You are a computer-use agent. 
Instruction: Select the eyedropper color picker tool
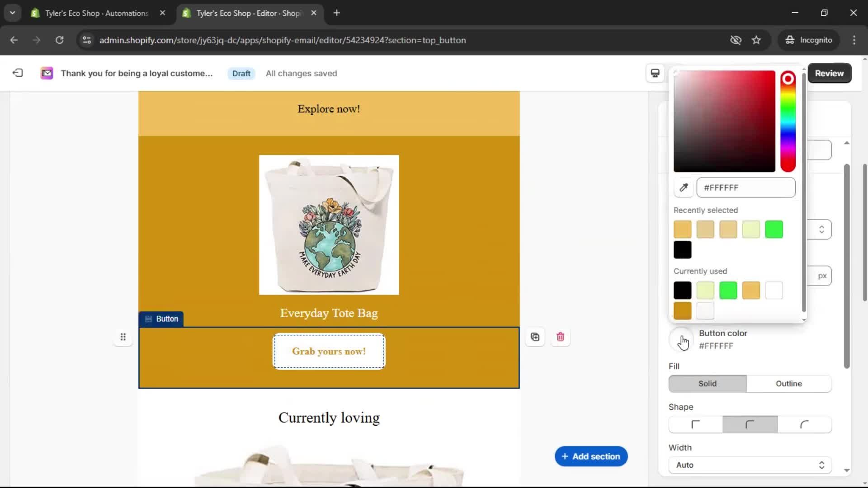tap(684, 188)
